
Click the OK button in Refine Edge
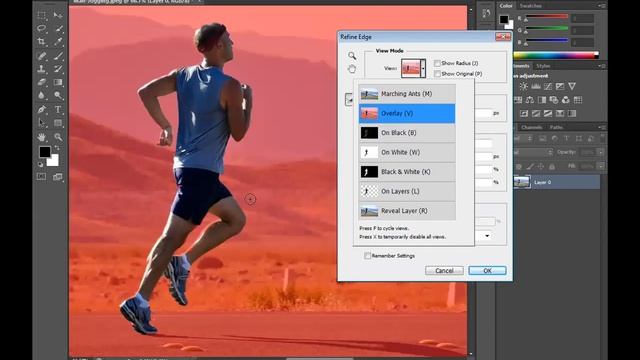pyautogui.click(x=487, y=271)
